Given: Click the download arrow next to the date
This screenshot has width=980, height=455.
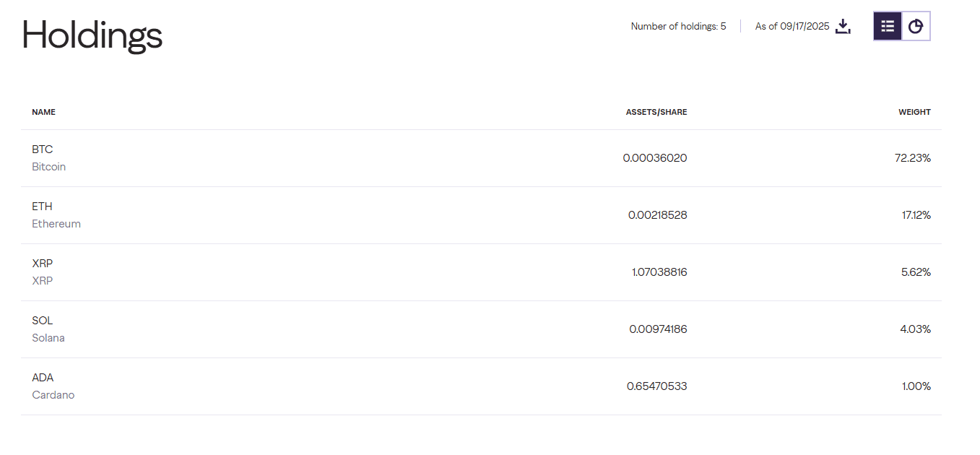Looking at the screenshot, I should tap(842, 25).
